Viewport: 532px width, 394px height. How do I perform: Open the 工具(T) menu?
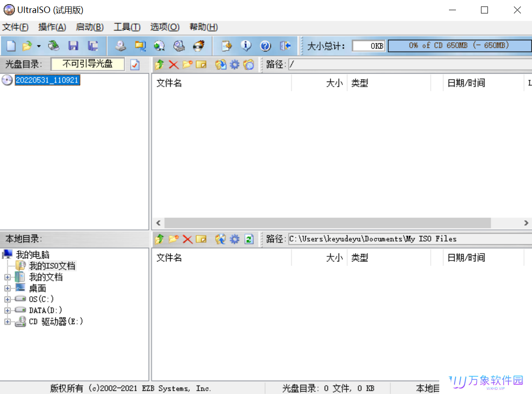pyautogui.click(x=127, y=27)
